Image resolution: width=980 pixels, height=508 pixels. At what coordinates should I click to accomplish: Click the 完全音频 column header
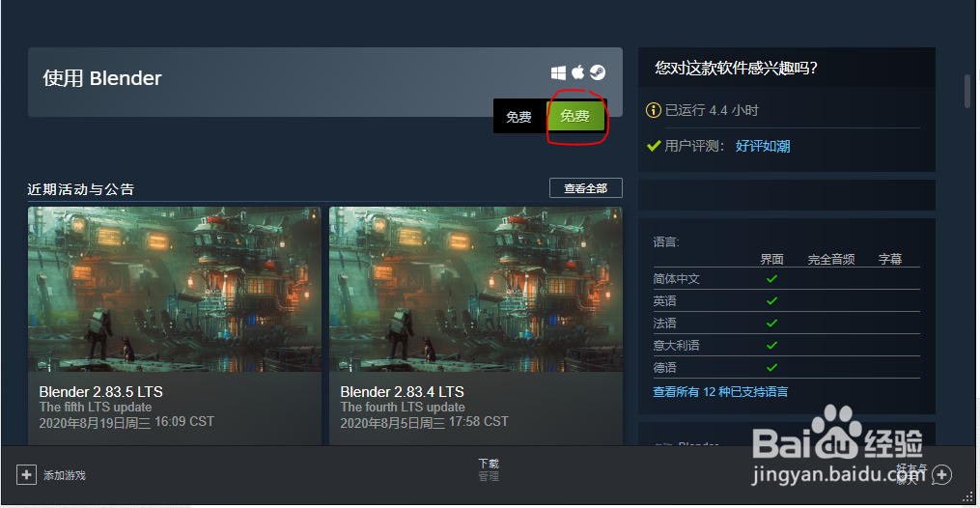831,259
